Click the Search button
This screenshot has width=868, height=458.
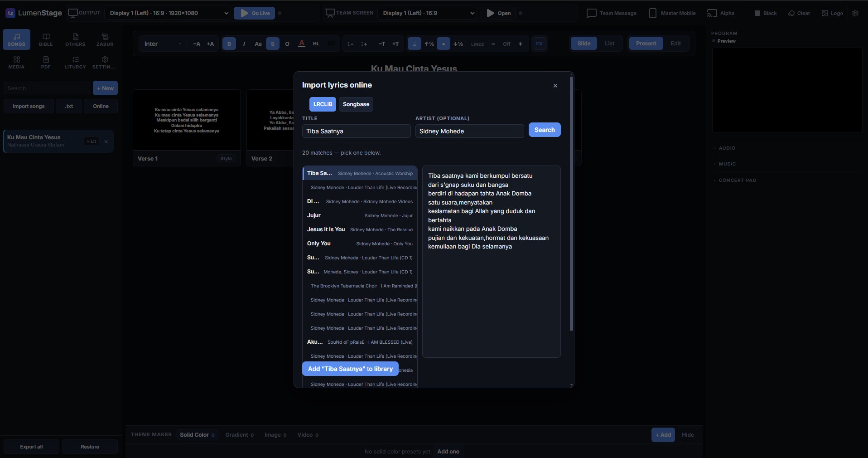tap(545, 130)
